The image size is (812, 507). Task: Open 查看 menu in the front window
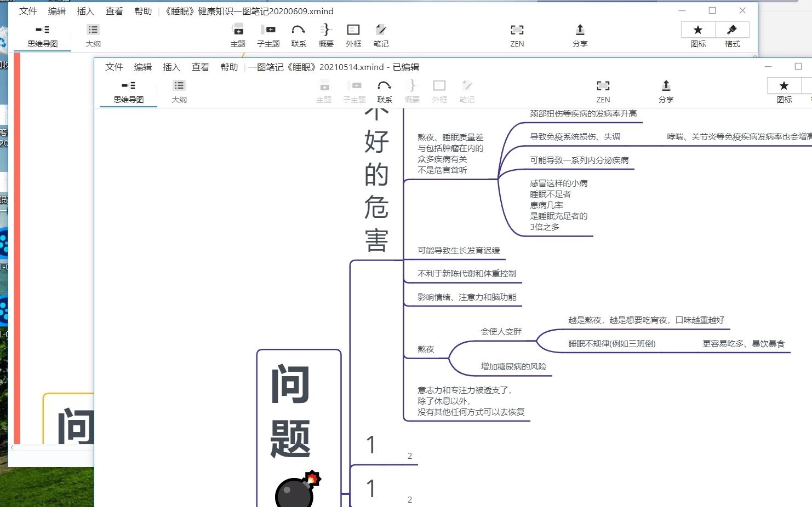(x=201, y=67)
